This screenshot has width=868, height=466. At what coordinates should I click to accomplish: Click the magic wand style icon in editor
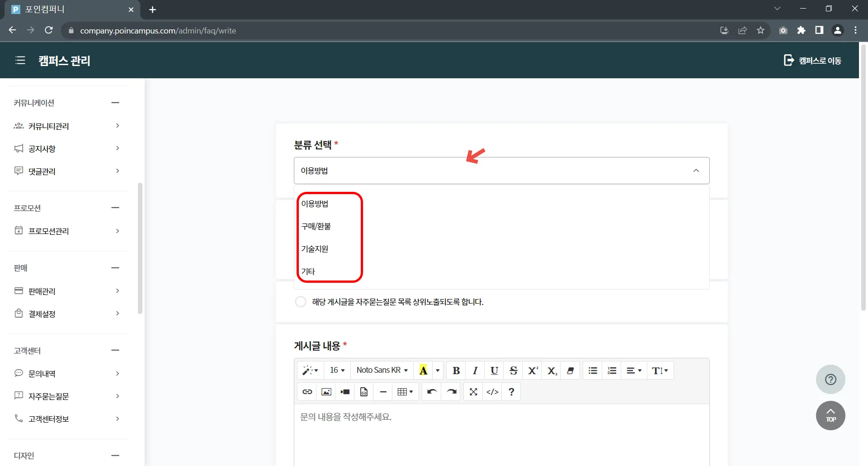310,371
